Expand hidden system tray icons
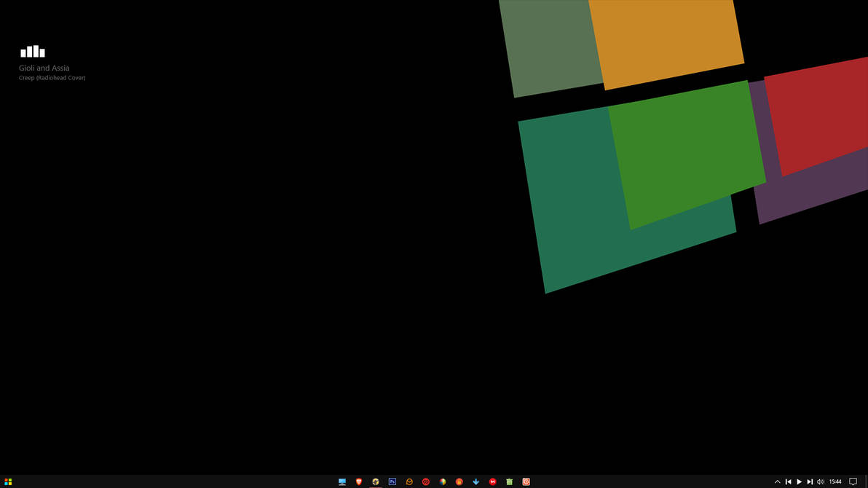Screen dimensions: 868x488 [778, 481]
